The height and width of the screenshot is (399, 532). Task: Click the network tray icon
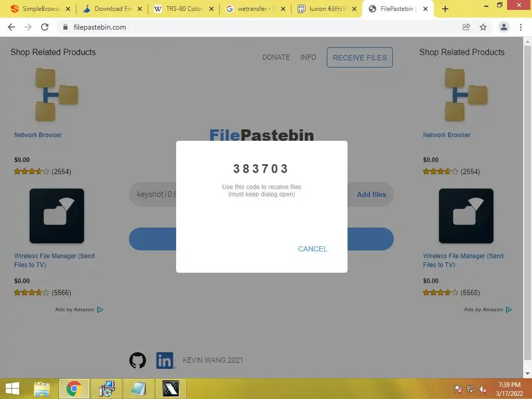point(471,389)
